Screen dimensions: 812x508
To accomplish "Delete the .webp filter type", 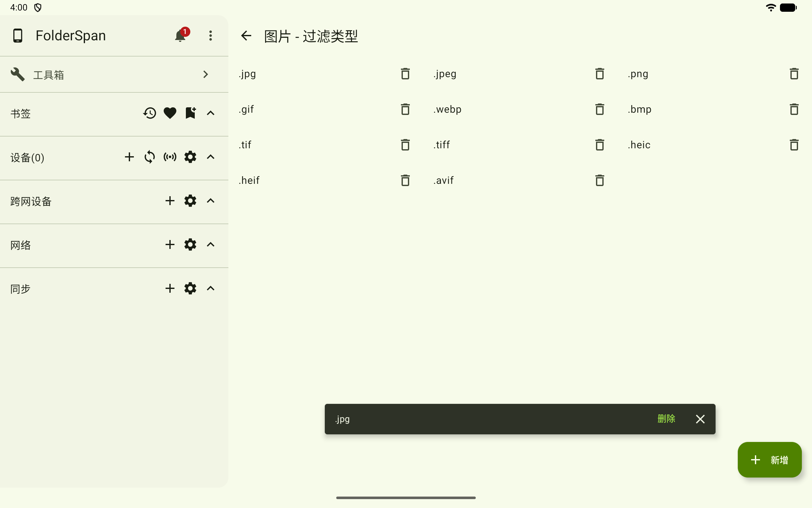I will pos(599,110).
